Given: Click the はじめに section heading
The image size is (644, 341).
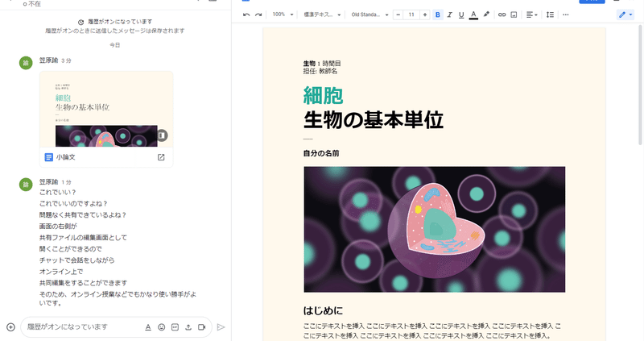Looking at the screenshot, I should [x=324, y=310].
